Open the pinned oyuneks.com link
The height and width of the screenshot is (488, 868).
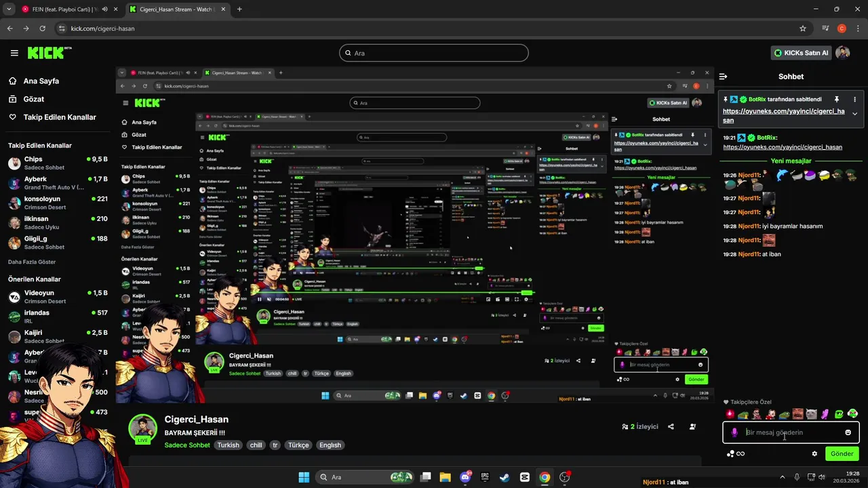(783, 115)
